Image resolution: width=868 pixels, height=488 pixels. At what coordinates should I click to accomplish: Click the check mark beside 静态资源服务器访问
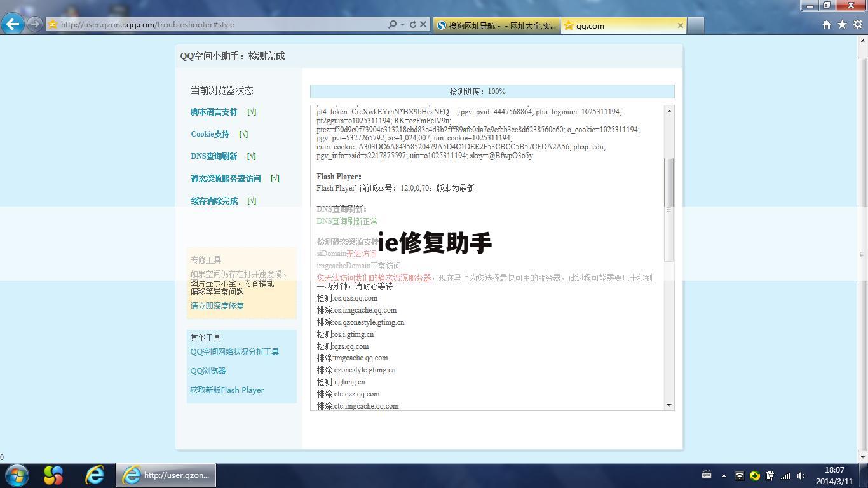coord(275,179)
